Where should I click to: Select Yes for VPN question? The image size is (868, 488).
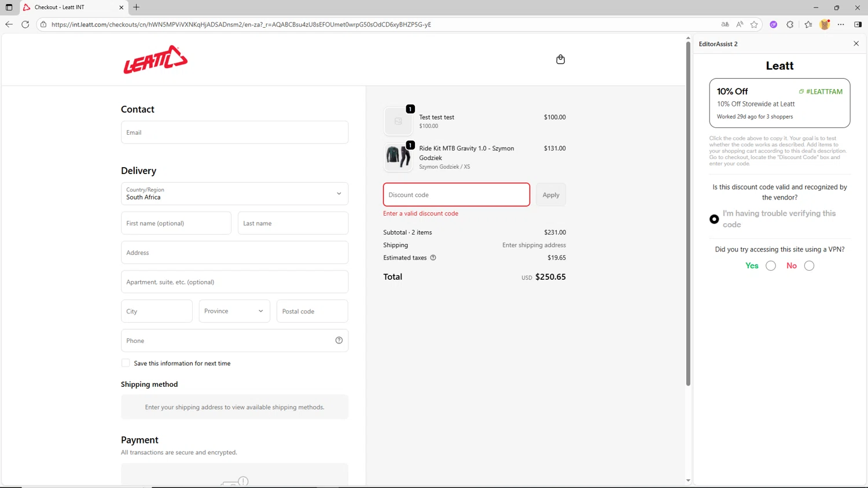click(x=771, y=266)
